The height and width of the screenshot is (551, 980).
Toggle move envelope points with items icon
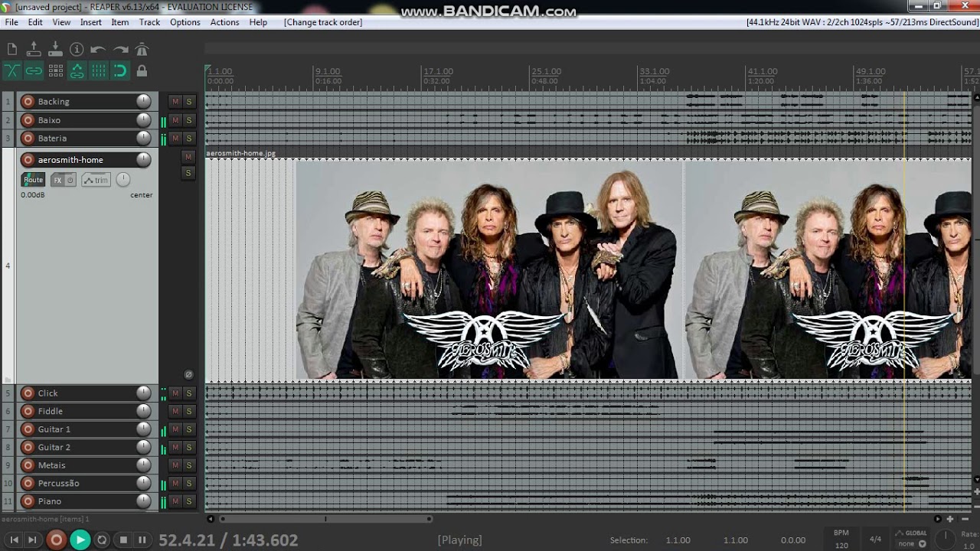coord(77,71)
